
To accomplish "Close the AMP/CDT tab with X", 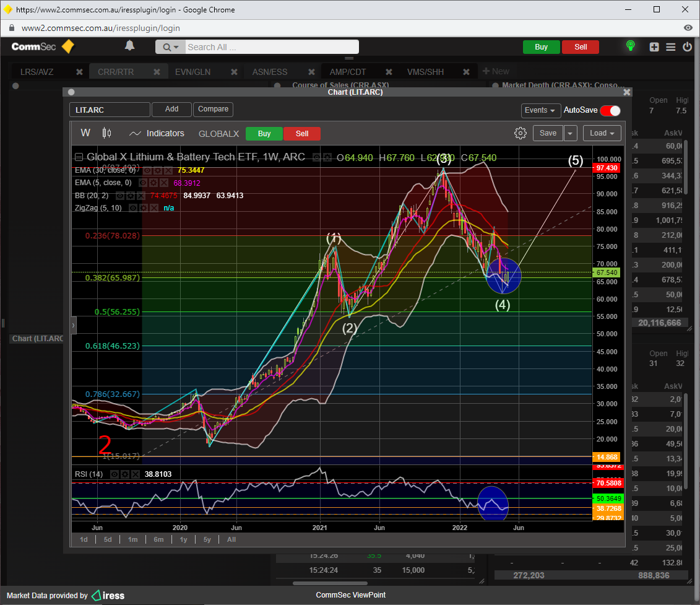I will [389, 72].
